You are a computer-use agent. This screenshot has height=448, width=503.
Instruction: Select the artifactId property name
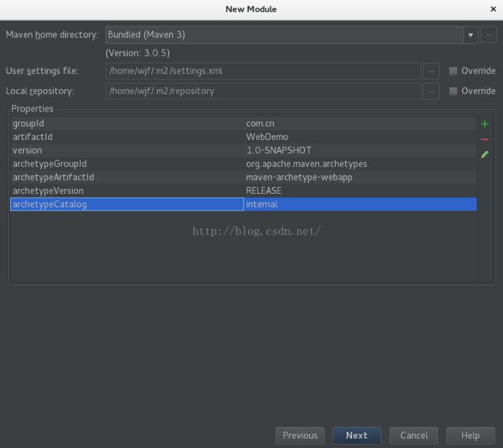click(33, 137)
